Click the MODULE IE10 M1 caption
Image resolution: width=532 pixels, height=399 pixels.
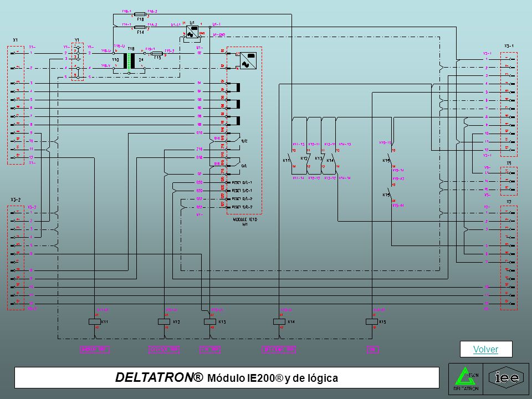click(245, 222)
